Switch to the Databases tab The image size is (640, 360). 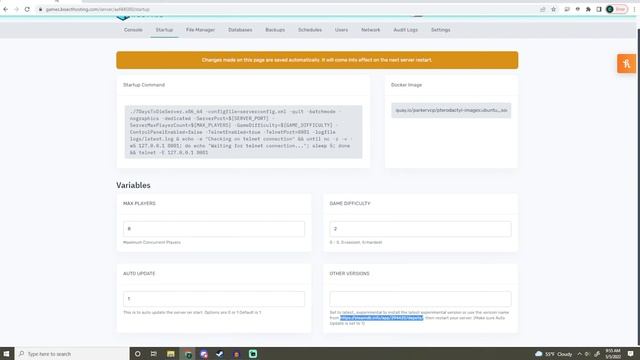coord(240,30)
